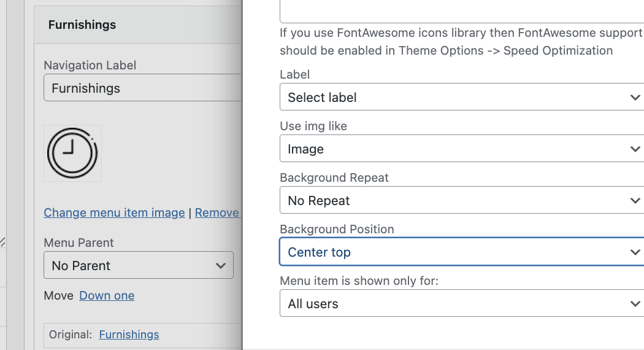Click the clock image thumbnail
This screenshot has width=644, height=350.
point(72,153)
